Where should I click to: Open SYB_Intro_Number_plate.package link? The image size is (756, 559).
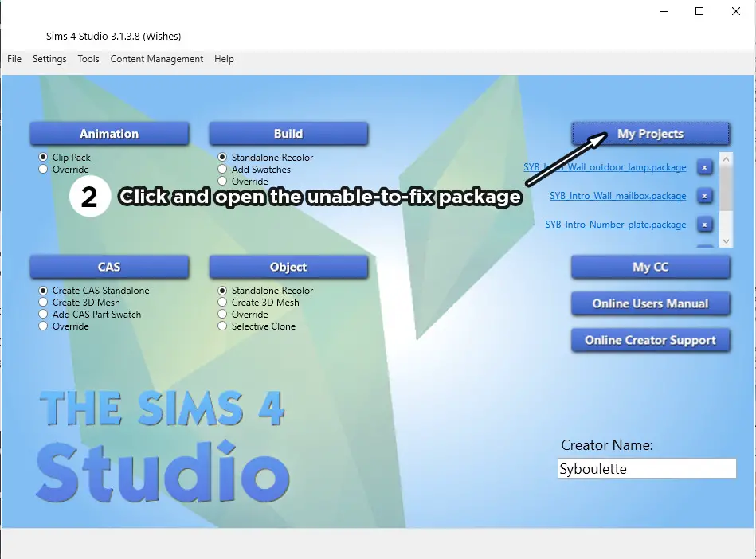coord(616,225)
